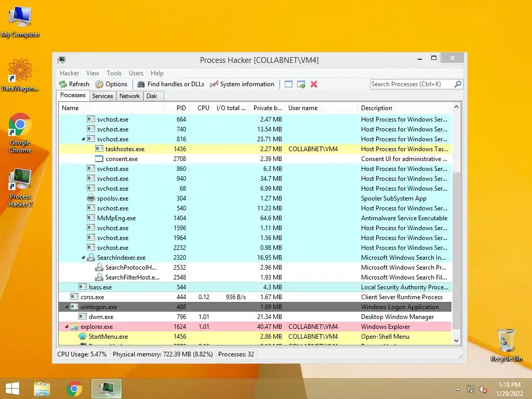The width and height of the screenshot is (532, 399).
Task: Open the Help menu
Action: pyautogui.click(x=157, y=73)
